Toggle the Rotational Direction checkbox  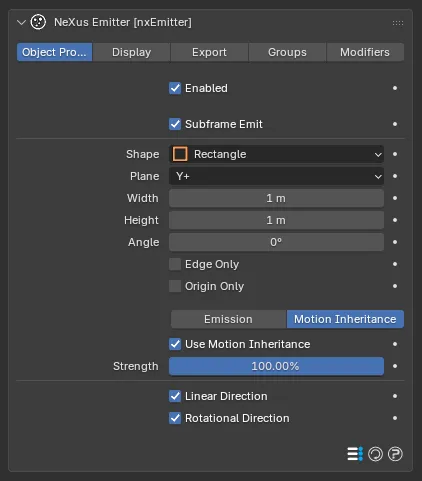coord(175,418)
